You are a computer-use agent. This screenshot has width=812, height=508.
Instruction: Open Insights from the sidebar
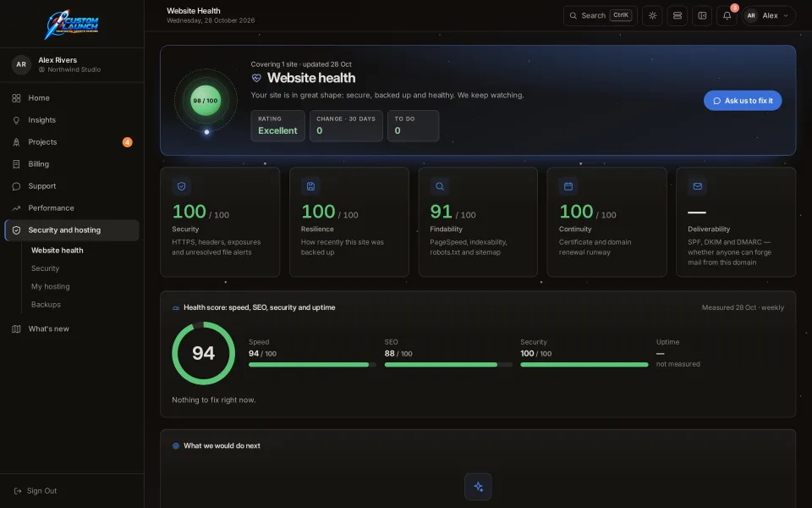(x=72, y=120)
